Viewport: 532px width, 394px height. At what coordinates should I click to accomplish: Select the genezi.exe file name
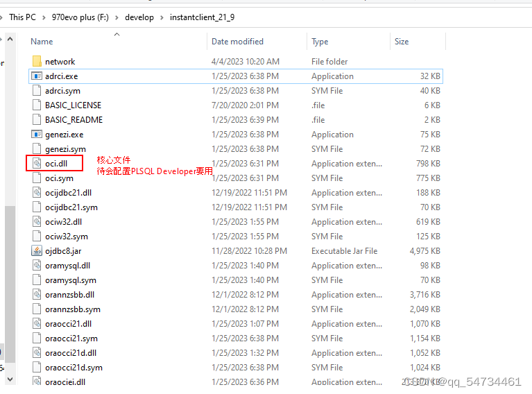pos(64,135)
